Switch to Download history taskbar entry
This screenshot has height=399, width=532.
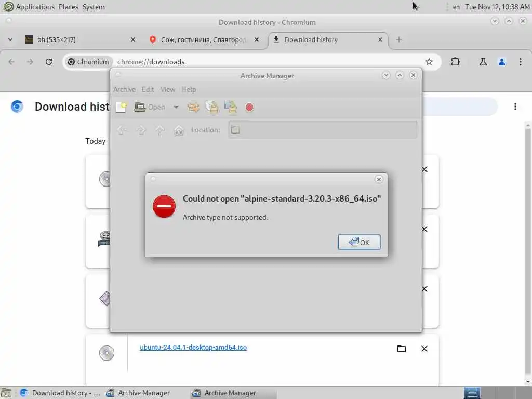[60, 393]
